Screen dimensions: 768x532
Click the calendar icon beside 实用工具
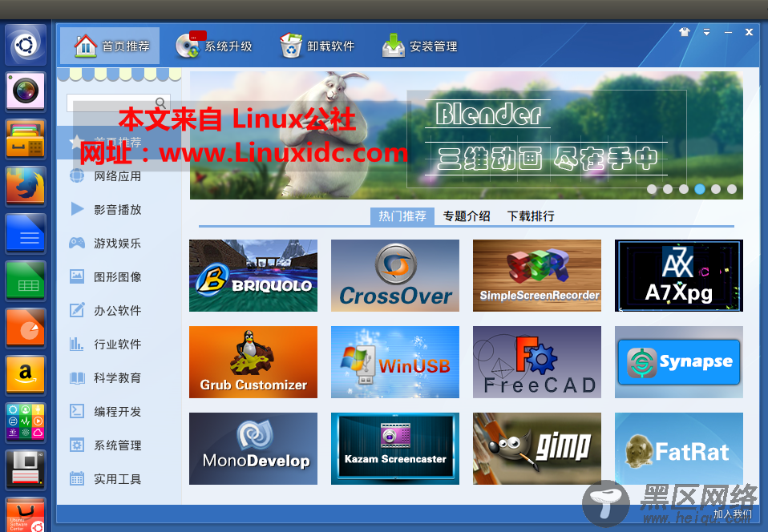click(77, 478)
